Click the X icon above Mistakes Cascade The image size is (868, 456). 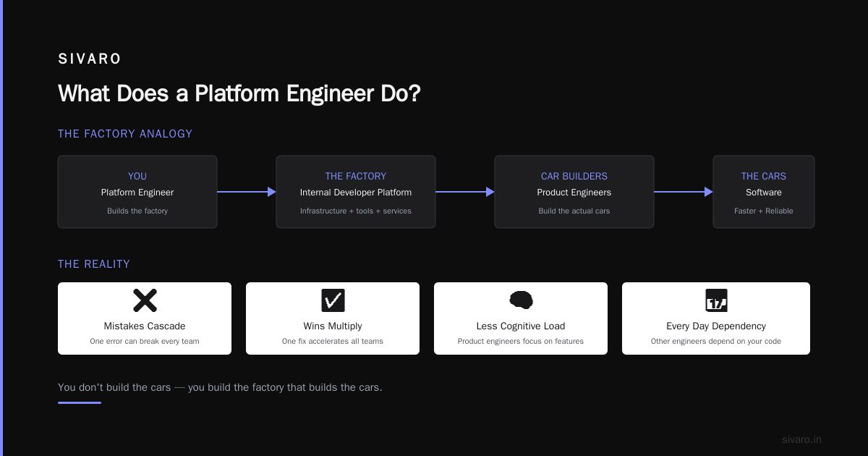pyautogui.click(x=145, y=300)
